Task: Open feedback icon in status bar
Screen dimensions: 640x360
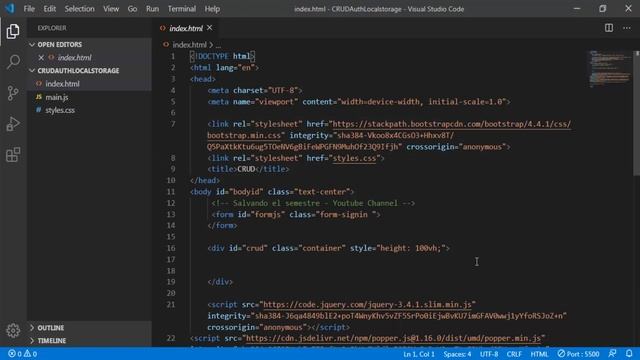Action: click(612, 353)
